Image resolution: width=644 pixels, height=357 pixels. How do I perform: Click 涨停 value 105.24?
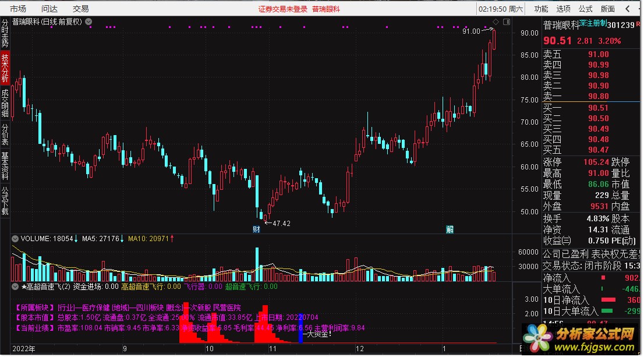pos(596,162)
